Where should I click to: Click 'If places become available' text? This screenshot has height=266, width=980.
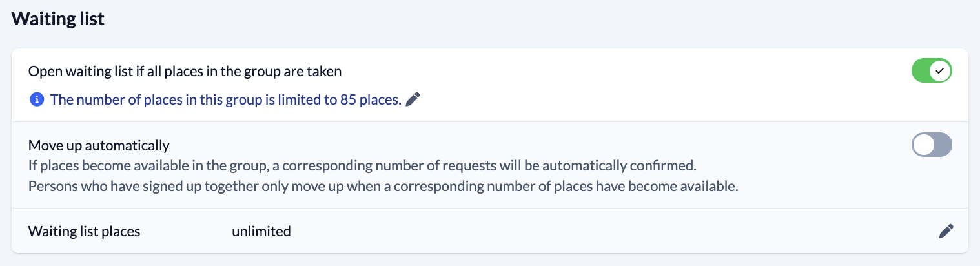(97, 165)
